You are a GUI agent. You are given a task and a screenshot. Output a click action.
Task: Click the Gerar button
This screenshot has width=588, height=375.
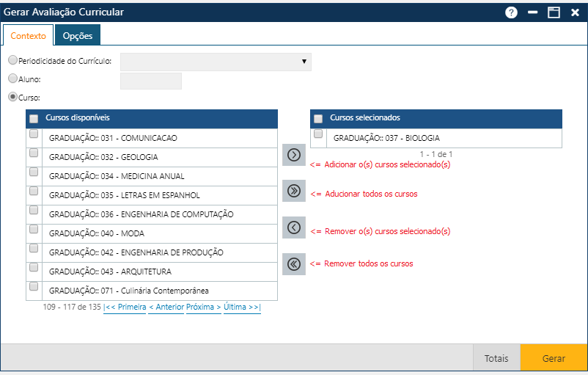(x=554, y=358)
